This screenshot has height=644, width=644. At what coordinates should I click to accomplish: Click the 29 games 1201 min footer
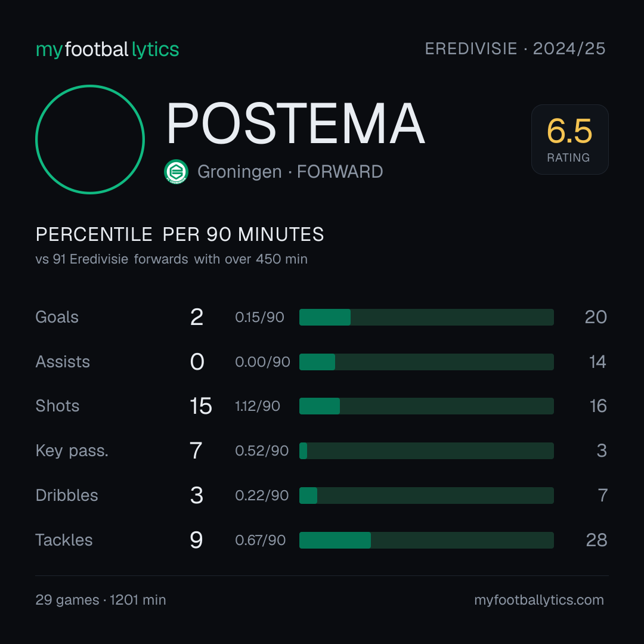pyautogui.click(x=101, y=600)
